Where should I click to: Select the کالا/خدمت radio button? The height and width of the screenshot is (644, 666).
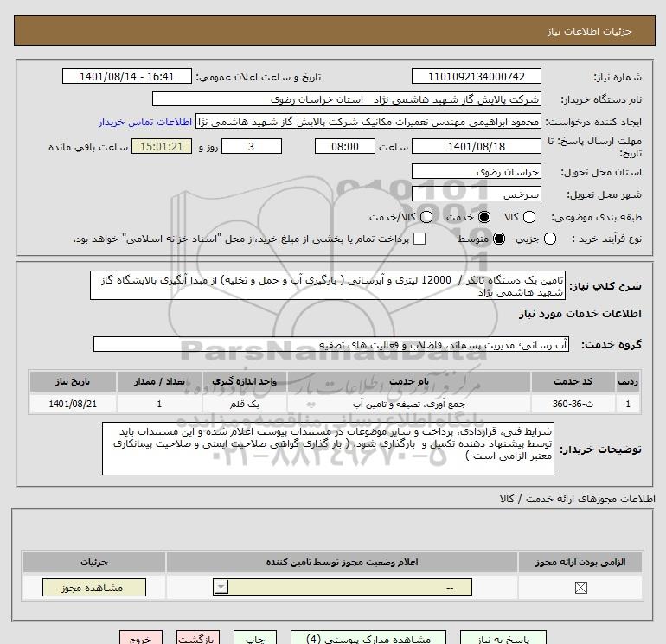(x=426, y=217)
